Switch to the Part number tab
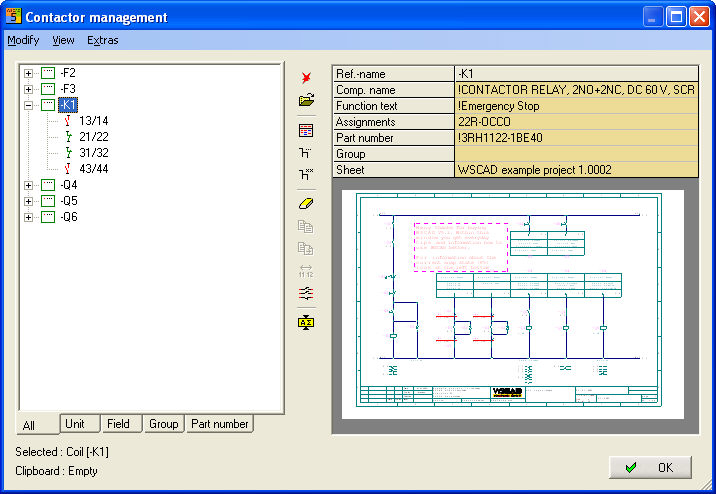 click(220, 424)
